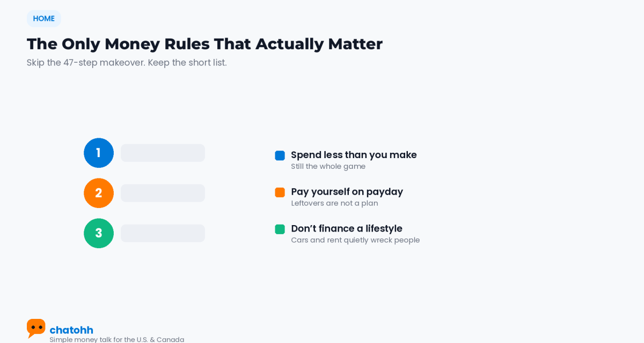The width and height of the screenshot is (644, 343).
Task: Click the orange chatohh speech-bubble logo
Action: coord(36,328)
